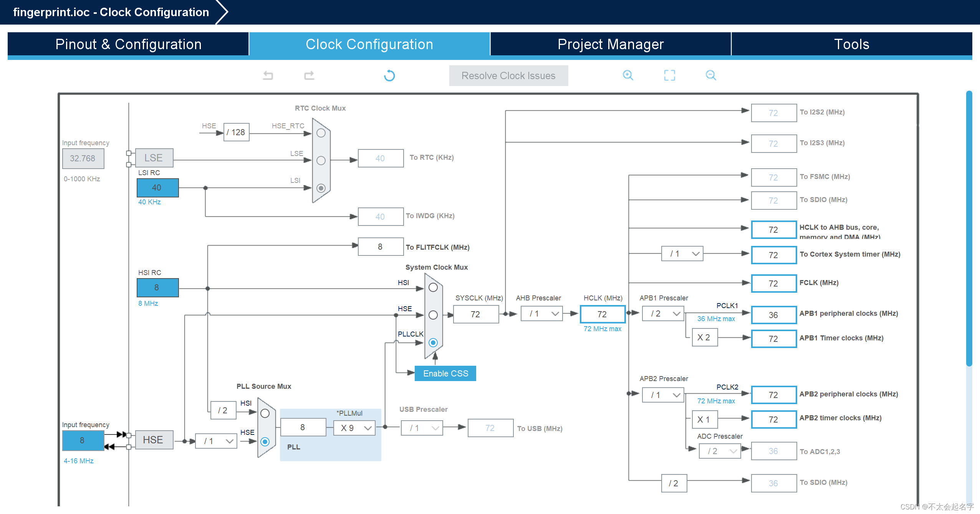Click the zoom out magnifier icon
This screenshot has width=980, height=514.
coord(711,75)
